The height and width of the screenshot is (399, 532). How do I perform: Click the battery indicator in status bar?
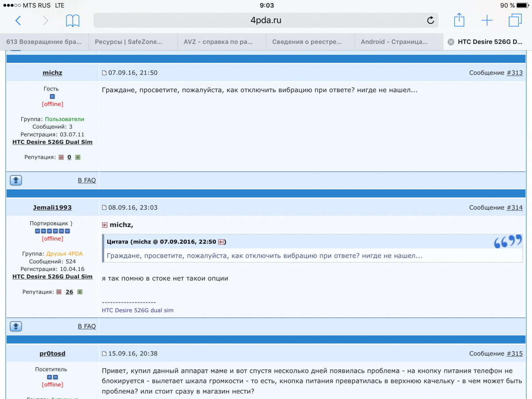point(522,5)
